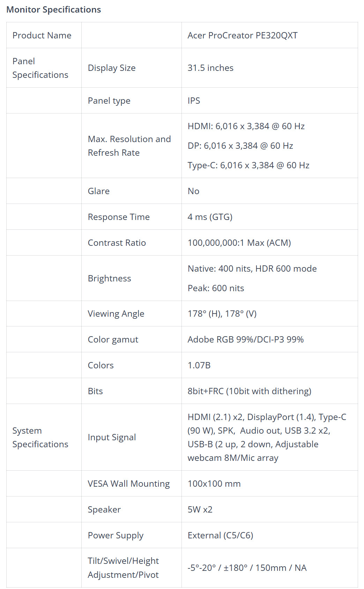Click the 1.07B colors value
Image resolution: width=364 pixels, height=589 pixels.
[x=199, y=365]
